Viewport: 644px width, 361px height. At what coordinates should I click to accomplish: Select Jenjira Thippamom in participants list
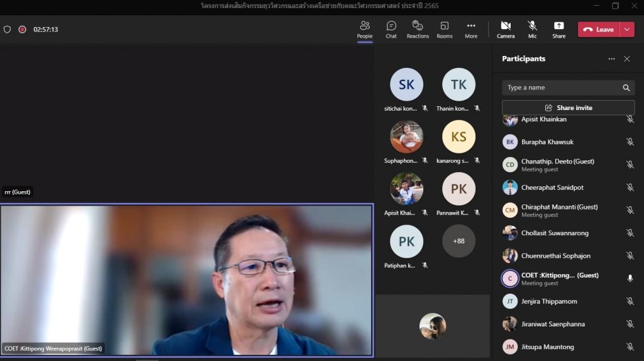549,301
